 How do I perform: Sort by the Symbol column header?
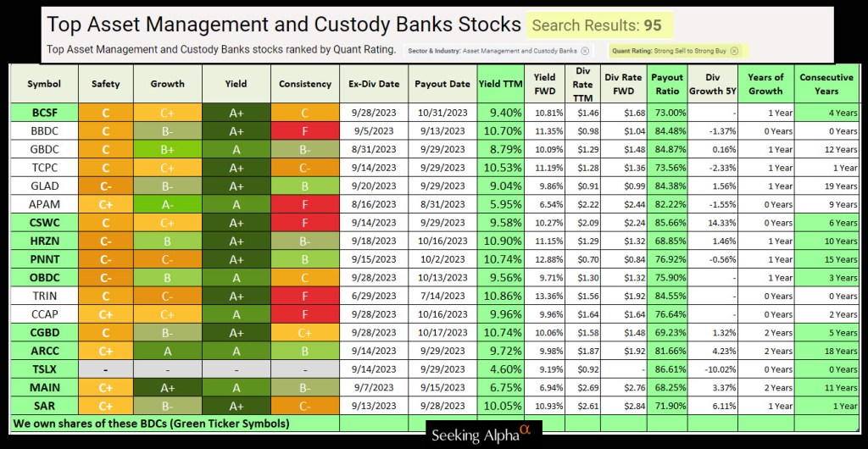(x=44, y=84)
